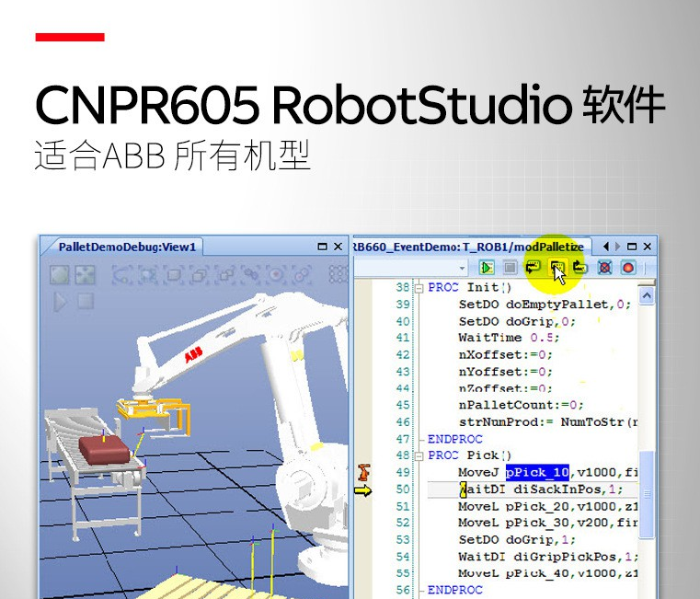This screenshot has width=700, height=599.
Task: Select the curve selection level icon
Action: pos(121,275)
